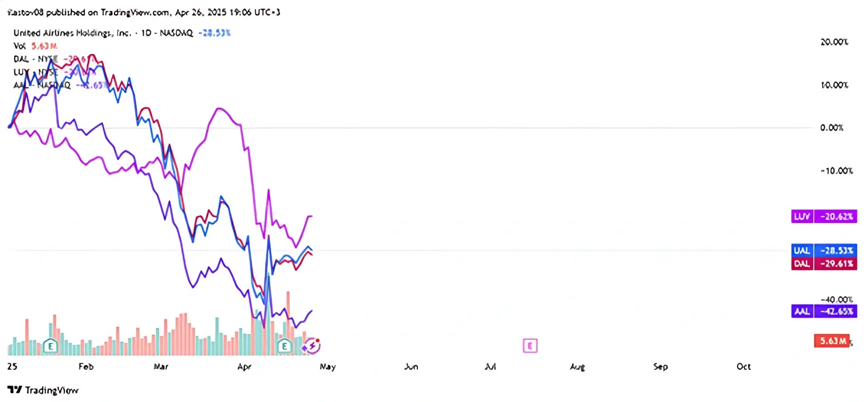This screenshot has height=402, width=868.
Task: Click the 20.00% axis label
Action: point(834,42)
